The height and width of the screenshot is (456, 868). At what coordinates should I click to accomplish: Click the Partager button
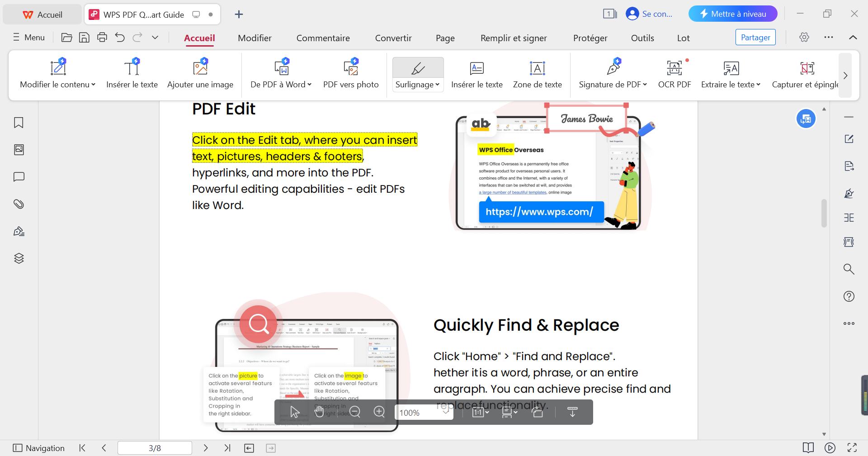point(755,38)
